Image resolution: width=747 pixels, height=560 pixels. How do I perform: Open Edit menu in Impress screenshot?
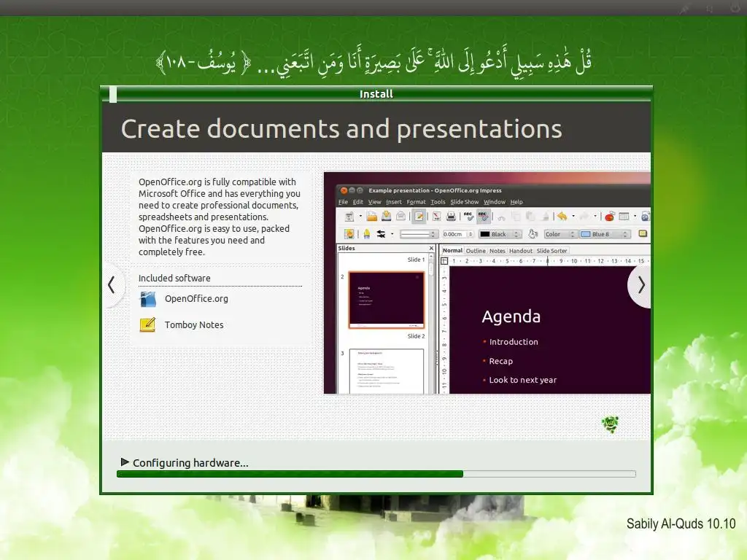coord(357,202)
